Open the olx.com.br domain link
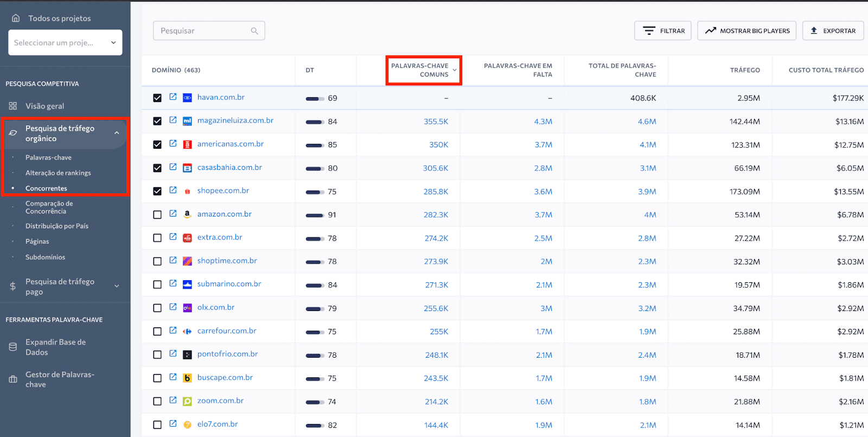The image size is (868, 437). click(216, 307)
